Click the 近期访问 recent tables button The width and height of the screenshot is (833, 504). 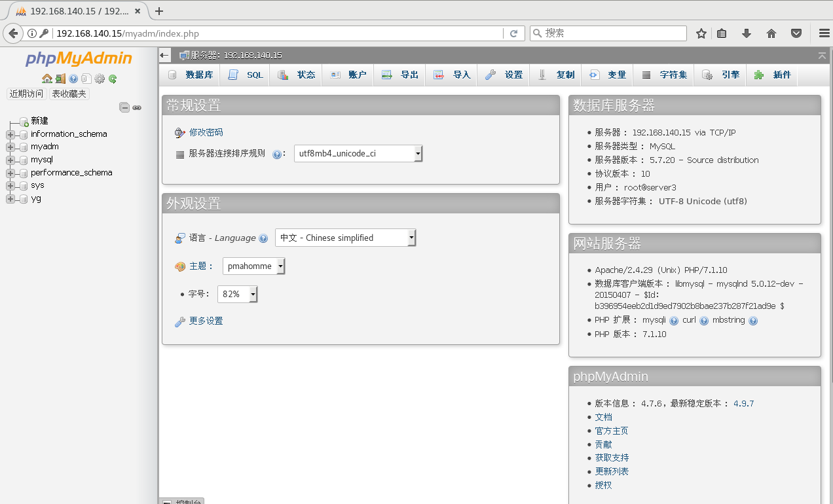(26, 94)
